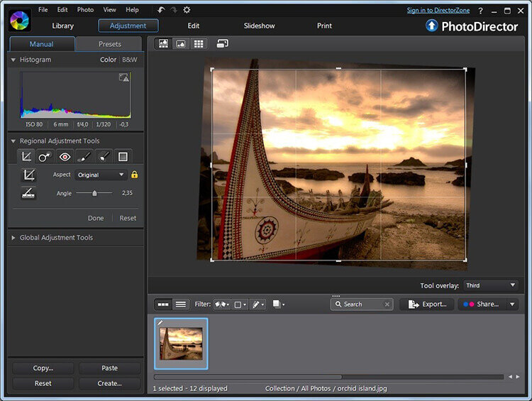Expand the Global Adjustment Tools section
The image size is (532, 401).
pos(56,238)
